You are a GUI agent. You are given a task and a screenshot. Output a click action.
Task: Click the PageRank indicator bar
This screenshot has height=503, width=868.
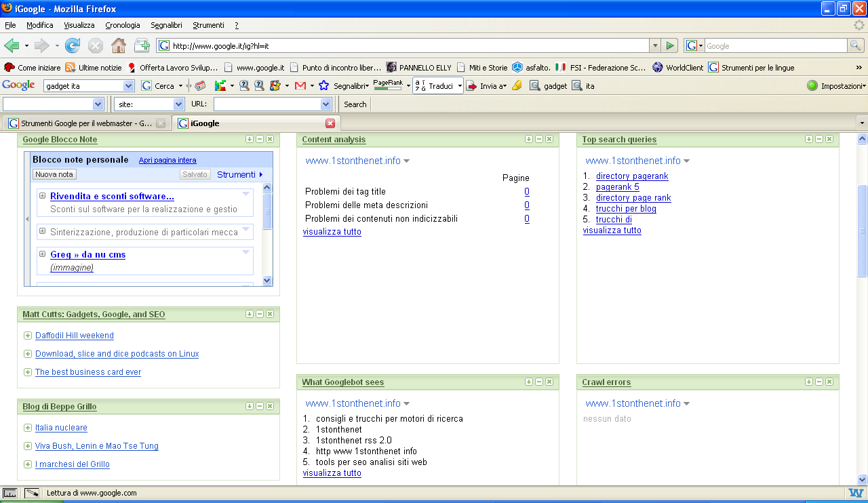(388, 85)
